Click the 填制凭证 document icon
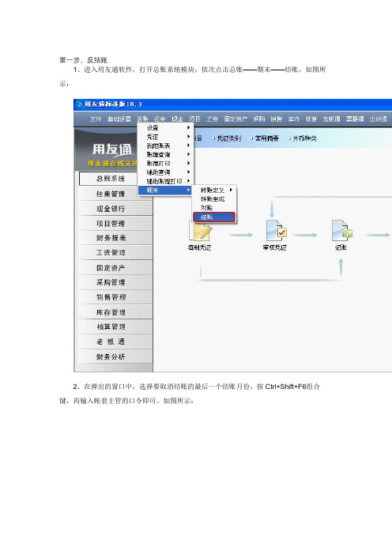 tap(200, 231)
